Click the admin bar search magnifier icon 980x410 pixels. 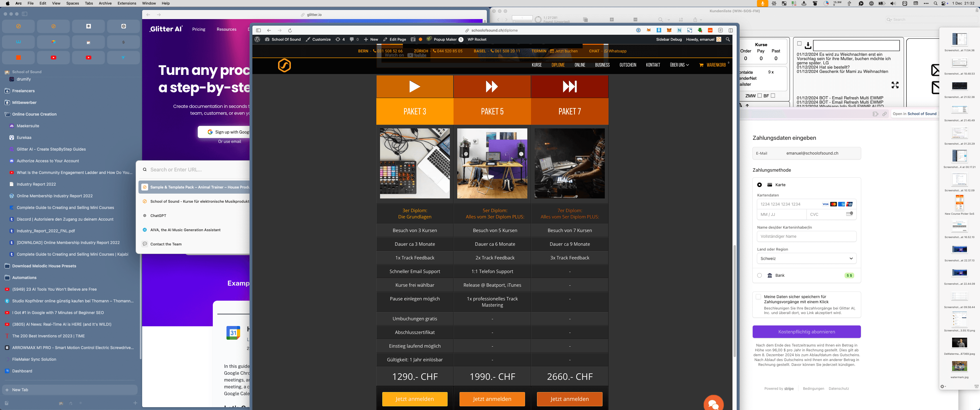(x=728, y=39)
